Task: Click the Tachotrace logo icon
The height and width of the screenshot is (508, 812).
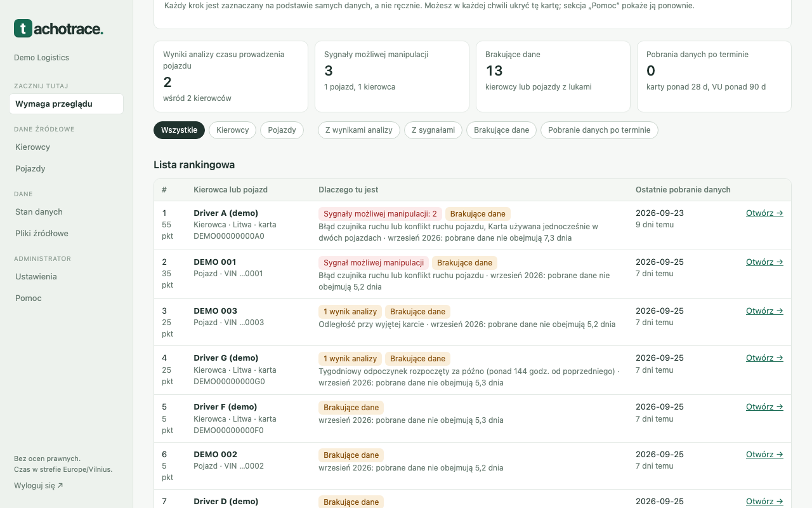Action: click(23, 29)
